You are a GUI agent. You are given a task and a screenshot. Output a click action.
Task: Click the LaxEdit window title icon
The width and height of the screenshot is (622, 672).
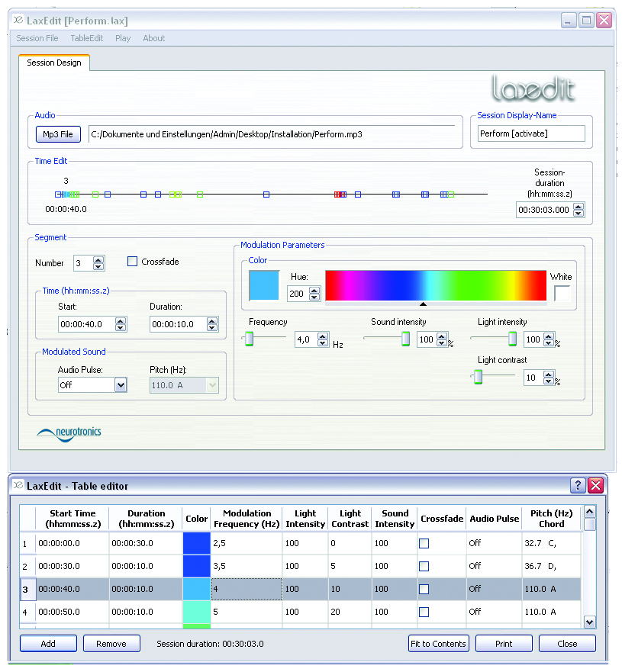[18, 20]
